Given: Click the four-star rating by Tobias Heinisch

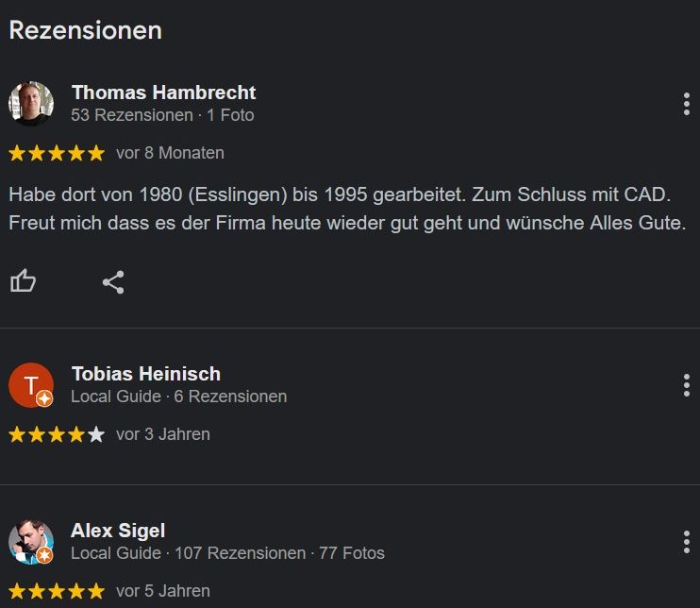Looking at the screenshot, I should pos(57,434).
